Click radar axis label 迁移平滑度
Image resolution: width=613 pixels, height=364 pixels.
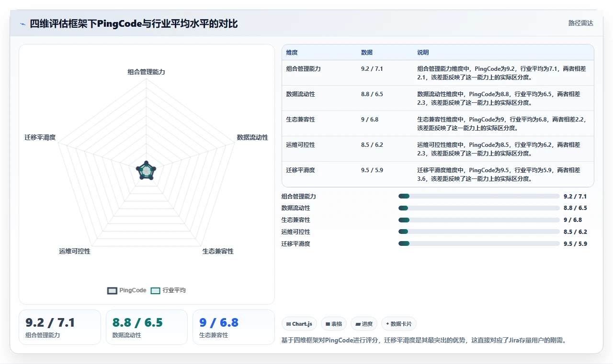[40, 137]
